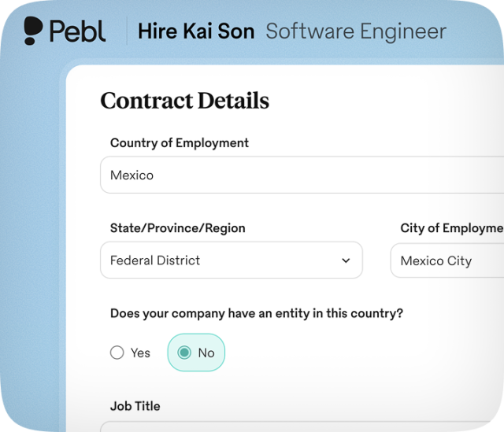Click the "Job Title" field label
The image size is (504, 432).
[135, 406]
